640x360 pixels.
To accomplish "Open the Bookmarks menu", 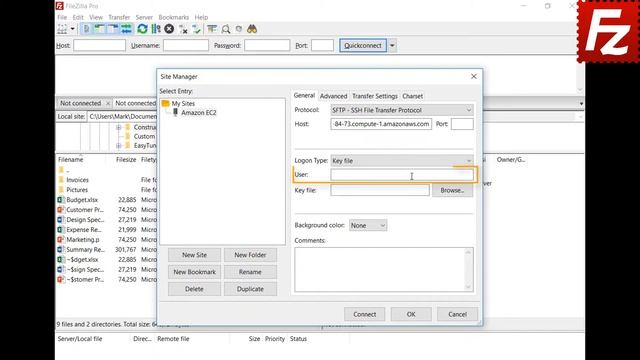I will (x=173, y=17).
